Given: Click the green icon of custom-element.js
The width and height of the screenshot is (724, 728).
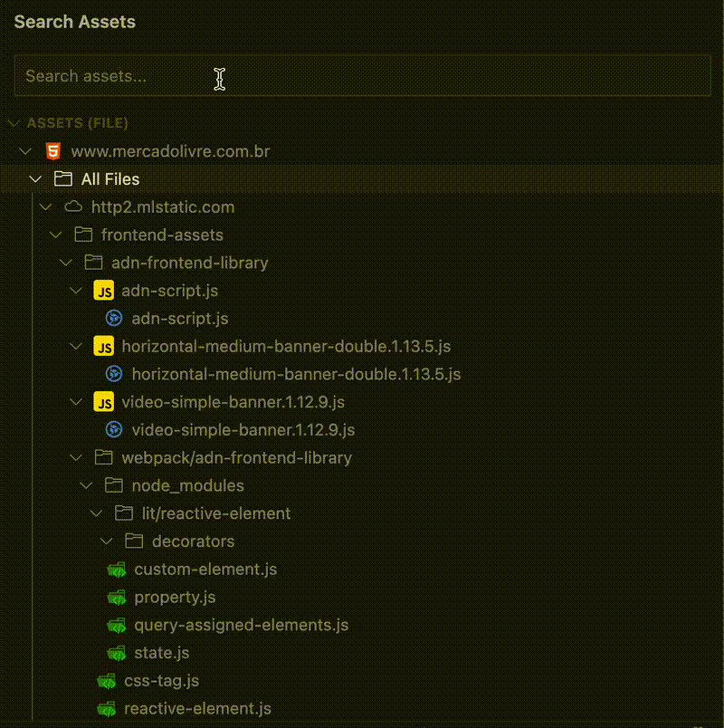Looking at the screenshot, I should pyautogui.click(x=117, y=570).
